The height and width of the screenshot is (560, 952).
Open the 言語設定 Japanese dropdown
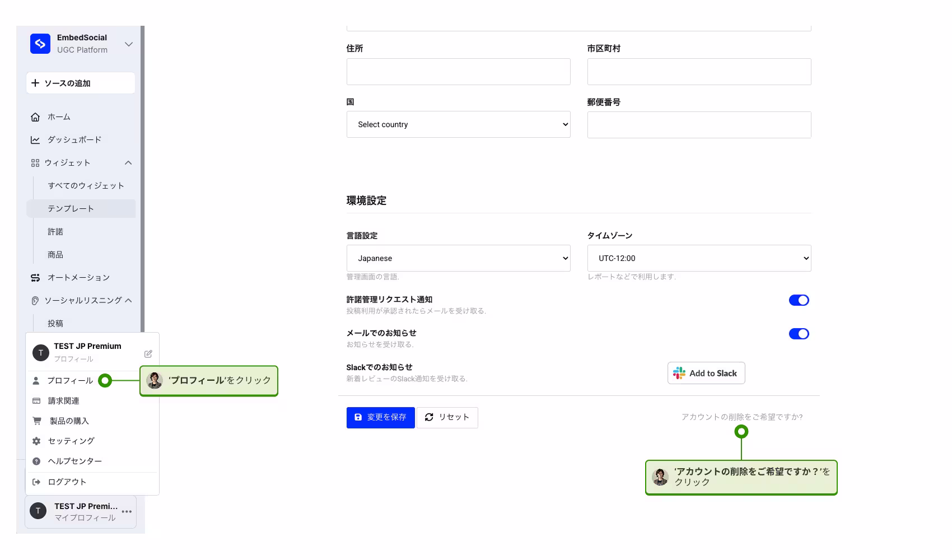[459, 258]
